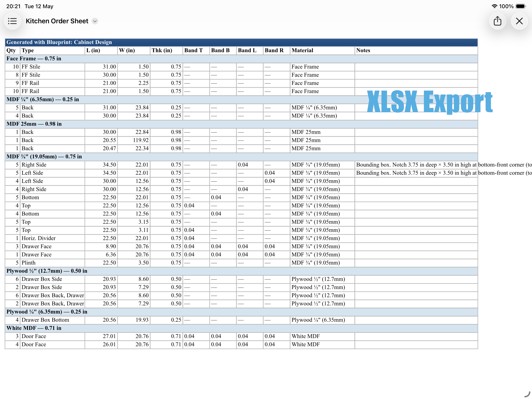The height and width of the screenshot is (399, 532).
Task: Select the Band L column header
Action: (x=250, y=50)
